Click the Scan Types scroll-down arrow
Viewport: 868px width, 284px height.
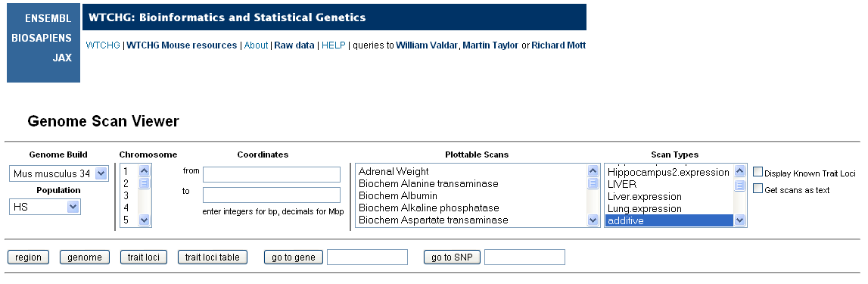[740, 220]
